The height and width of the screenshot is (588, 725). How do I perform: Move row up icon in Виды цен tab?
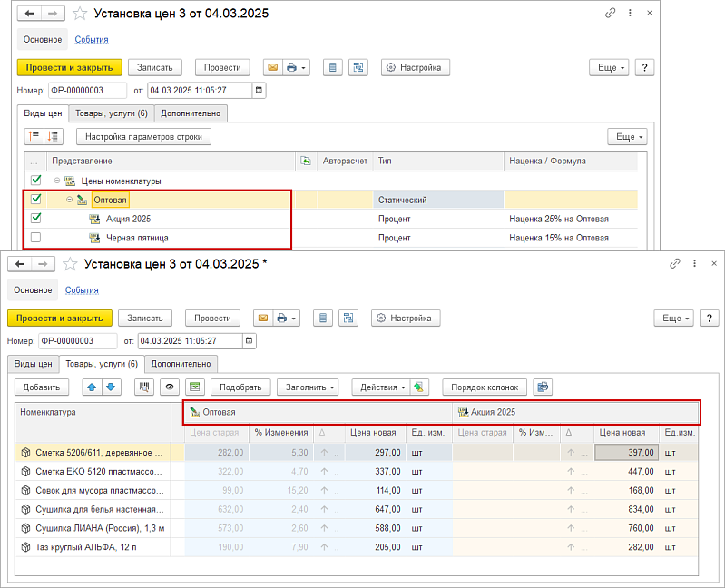(x=34, y=136)
